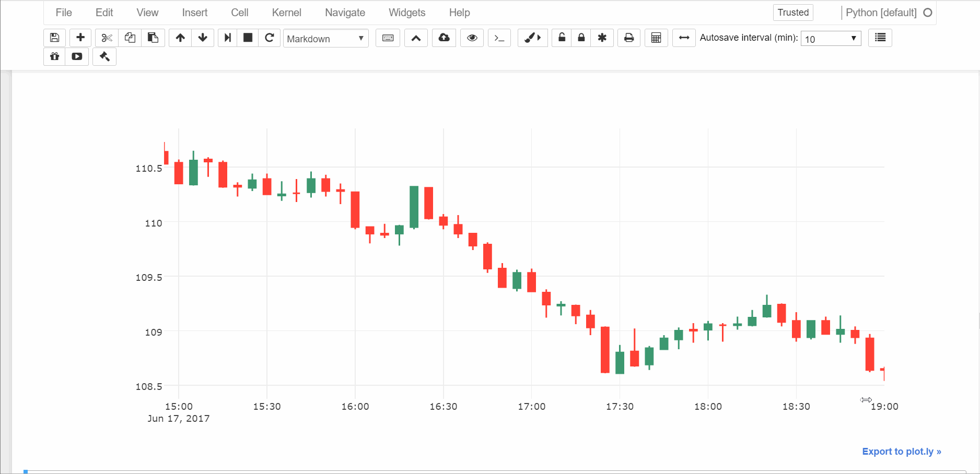Screen dimensions: 980x474
Task: Click the horizontal double-arrow width icon
Action: pyautogui.click(x=684, y=38)
